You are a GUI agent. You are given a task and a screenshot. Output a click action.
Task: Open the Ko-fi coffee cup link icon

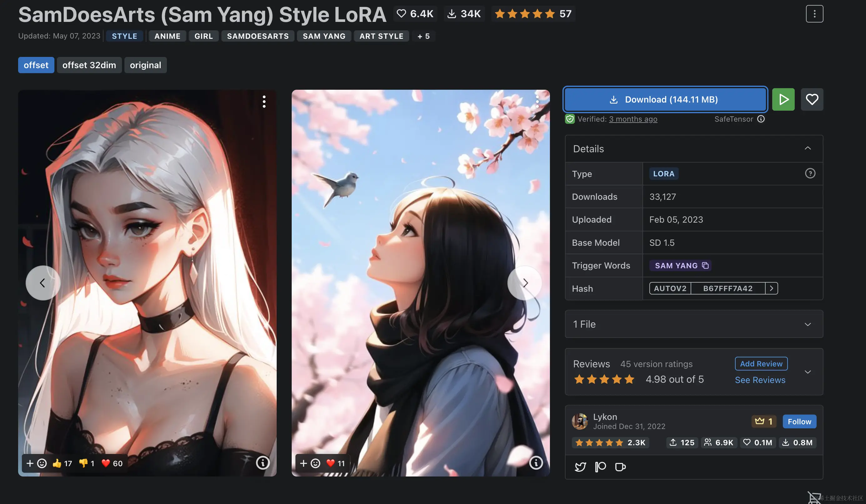(620, 467)
